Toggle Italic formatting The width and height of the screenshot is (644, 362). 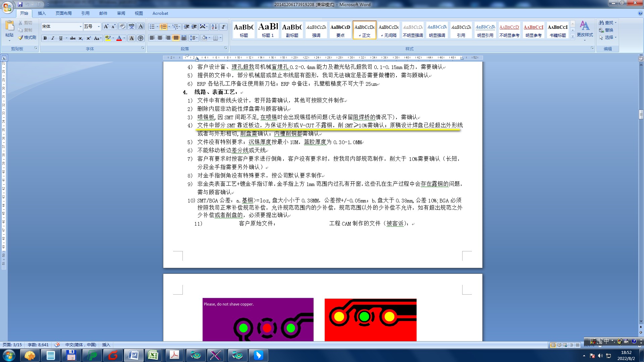(53, 38)
